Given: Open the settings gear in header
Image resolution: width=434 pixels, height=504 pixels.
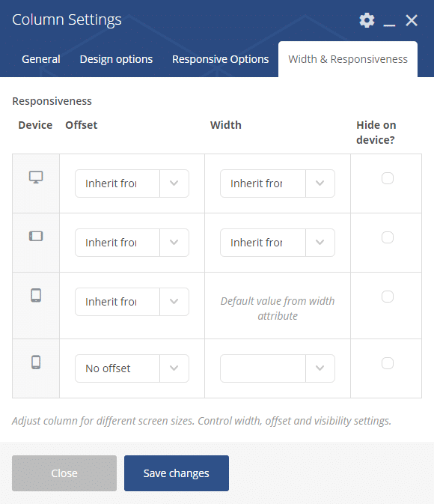Looking at the screenshot, I should point(367,20).
